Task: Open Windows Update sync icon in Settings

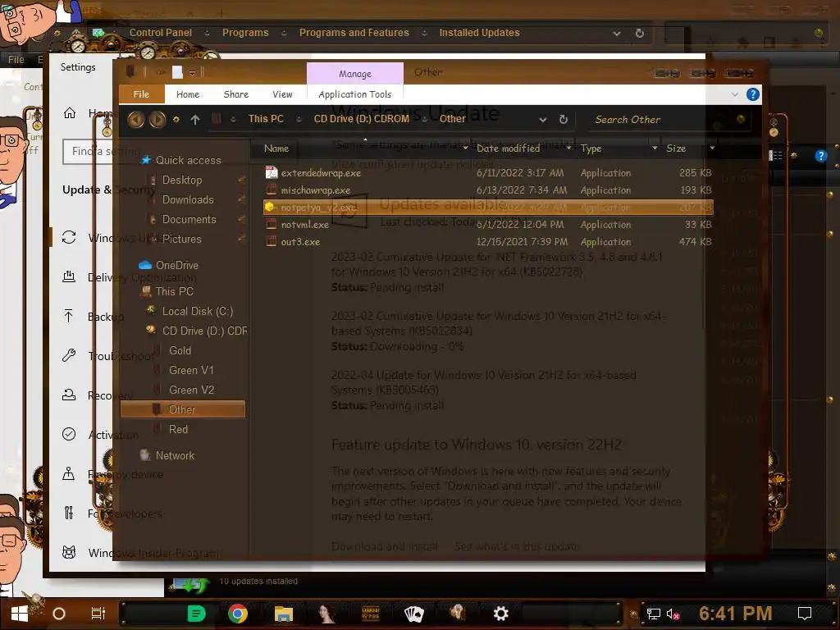Action: coord(69,237)
